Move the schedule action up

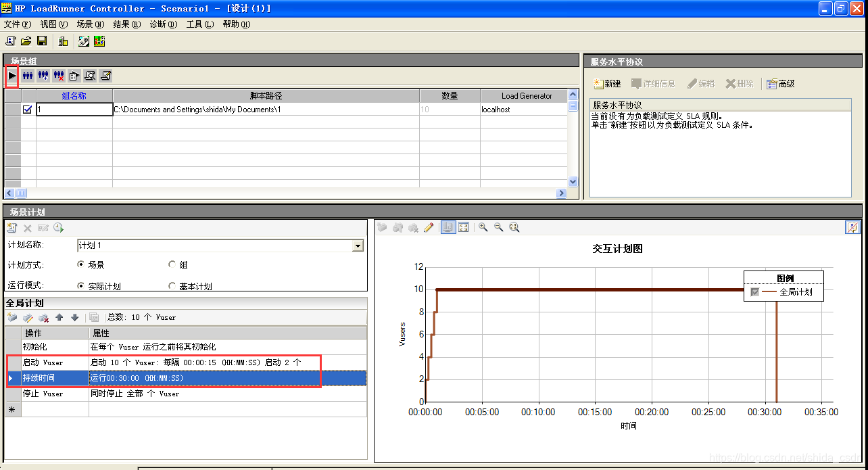point(59,317)
